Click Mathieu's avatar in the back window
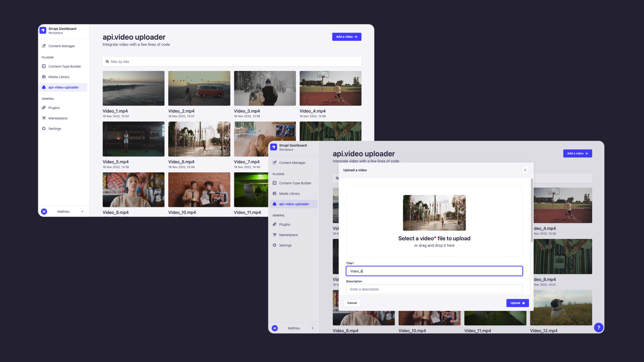Viewport: 644px width, 362px height. click(x=44, y=212)
